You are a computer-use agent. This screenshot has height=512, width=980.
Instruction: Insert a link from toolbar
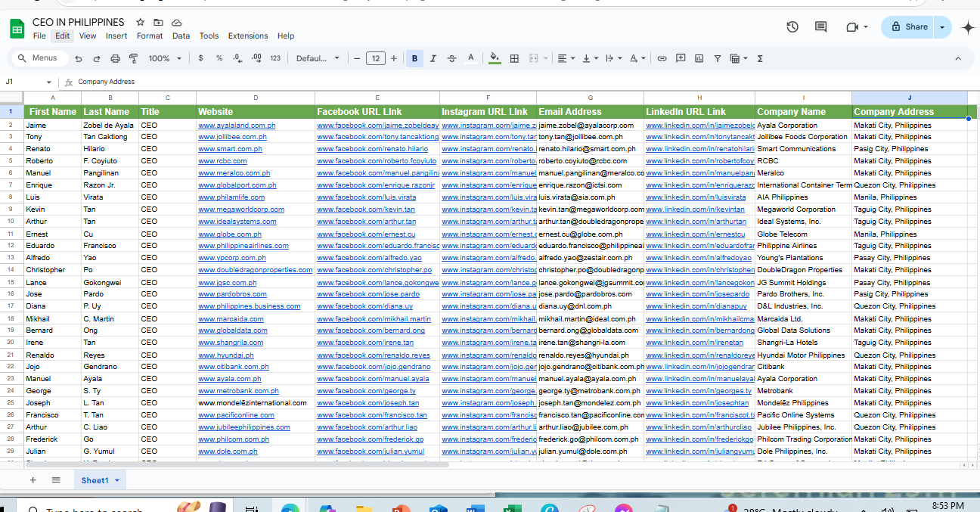pyautogui.click(x=662, y=58)
